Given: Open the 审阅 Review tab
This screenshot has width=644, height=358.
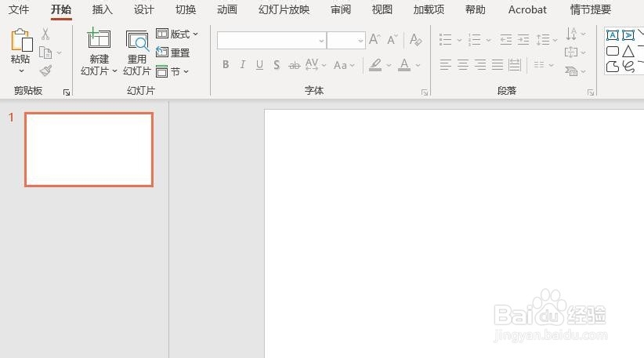Looking at the screenshot, I should [341, 9].
